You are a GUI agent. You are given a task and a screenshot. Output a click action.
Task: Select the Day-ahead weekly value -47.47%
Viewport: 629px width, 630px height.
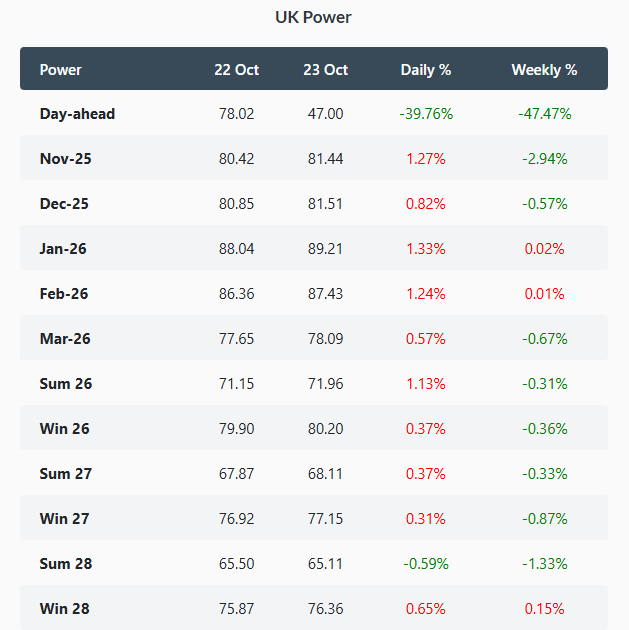pyautogui.click(x=545, y=114)
